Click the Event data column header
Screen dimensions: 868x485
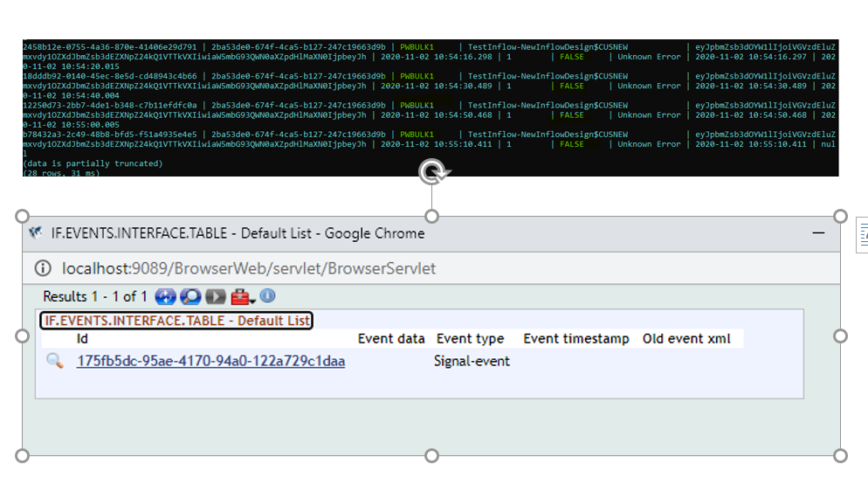click(390, 339)
